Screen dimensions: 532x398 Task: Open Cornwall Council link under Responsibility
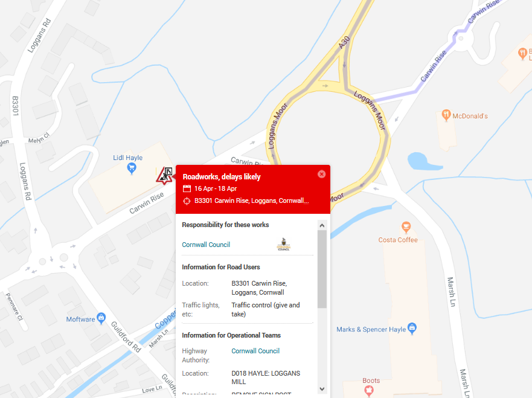pyautogui.click(x=206, y=245)
